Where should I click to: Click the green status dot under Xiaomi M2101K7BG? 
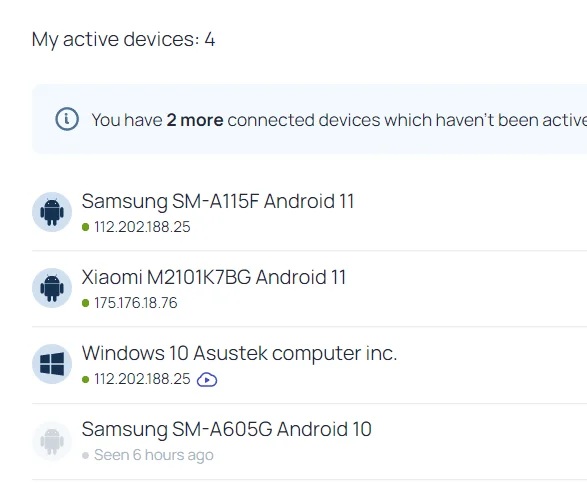(x=85, y=303)
